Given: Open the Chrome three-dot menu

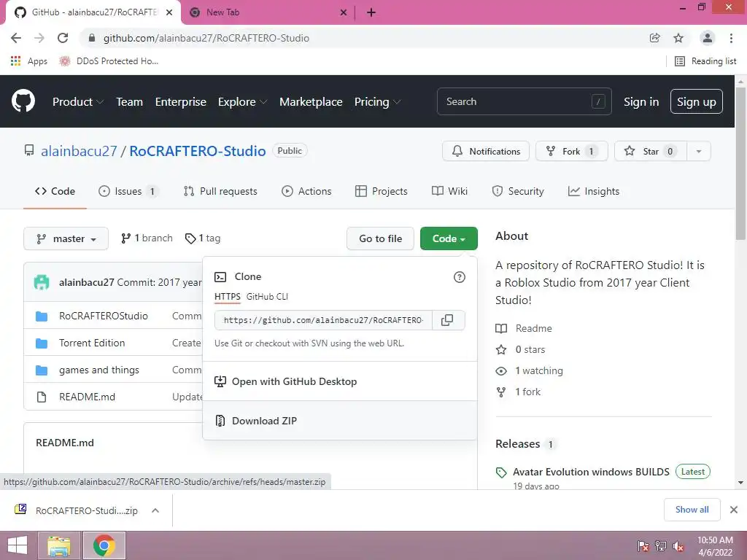Looking at the screenshot, I should [x=731, y=38].
